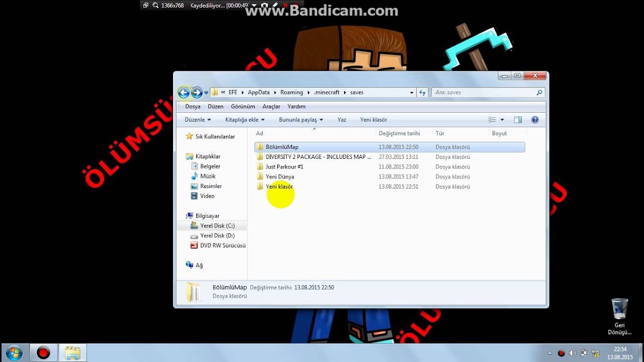Click the search magnifier icon

(539, 93)
